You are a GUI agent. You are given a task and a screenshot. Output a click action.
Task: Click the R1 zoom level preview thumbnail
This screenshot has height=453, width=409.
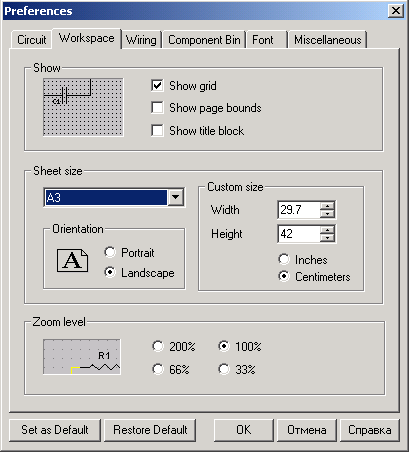coord(82,357)
